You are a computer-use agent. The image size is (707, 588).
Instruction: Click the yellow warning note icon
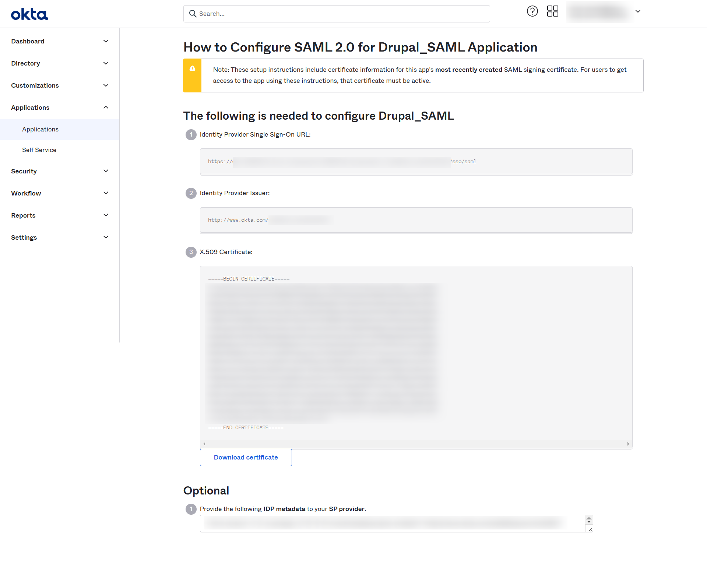click(x=192, y=68)
